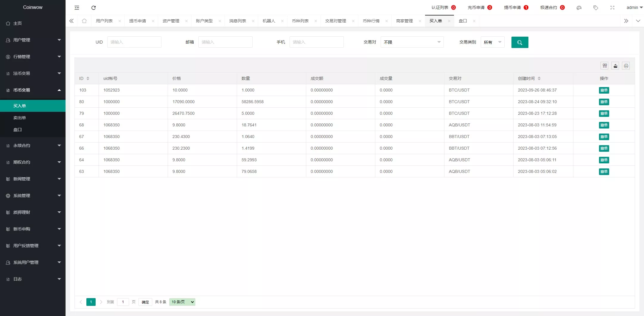Image resolution: width=644 pixels, height=316 pixels.
Task: Click the green search button
Action: point(519,42)
